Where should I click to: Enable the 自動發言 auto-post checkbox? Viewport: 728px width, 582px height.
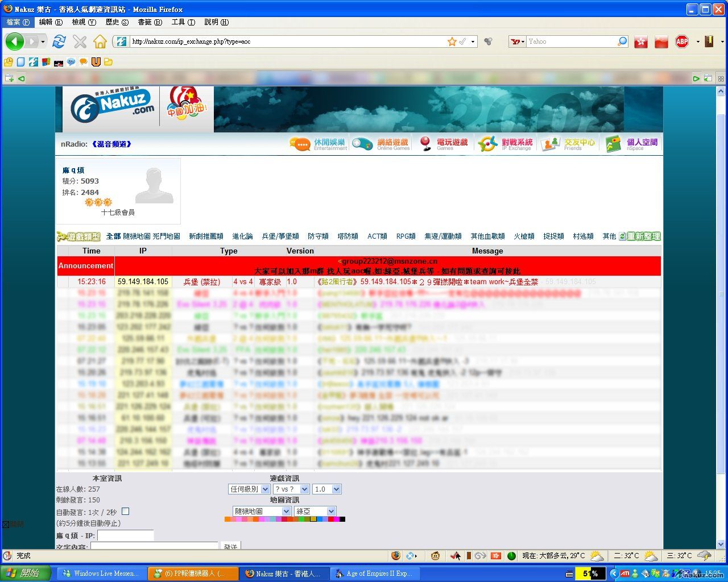point(126,512)
